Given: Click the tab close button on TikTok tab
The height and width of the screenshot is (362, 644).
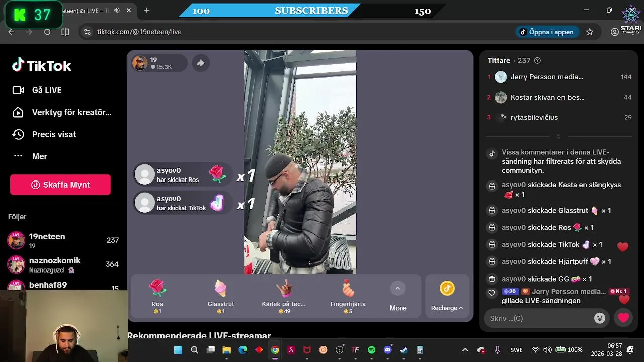Looking at the screenshot, I should point(129,10).
